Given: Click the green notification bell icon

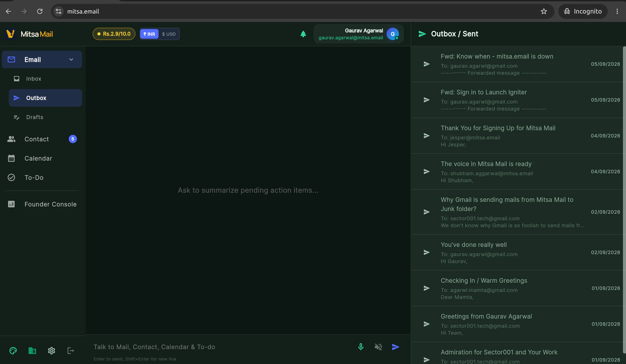Looking at the screenshot, I should click(x=303, y=34).
